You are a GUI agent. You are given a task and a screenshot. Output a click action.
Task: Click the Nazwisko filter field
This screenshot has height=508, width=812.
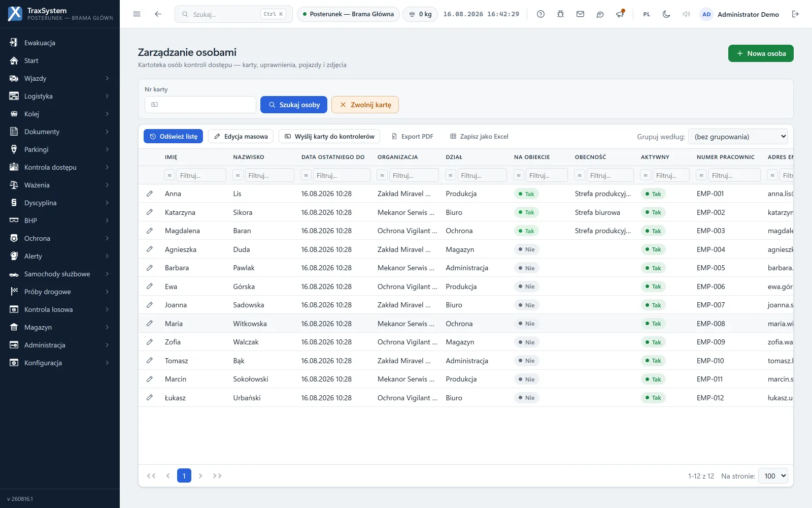tap(269, 175)
